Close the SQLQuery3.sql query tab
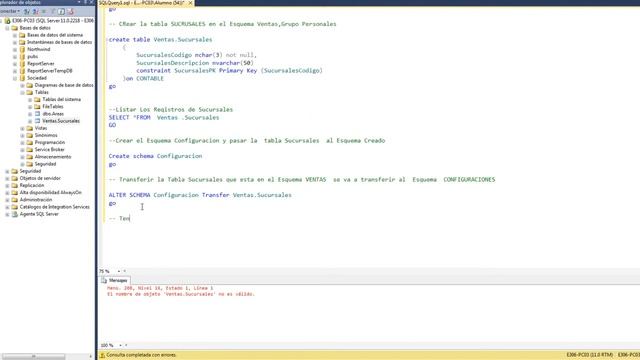 [x=190, y=3]
